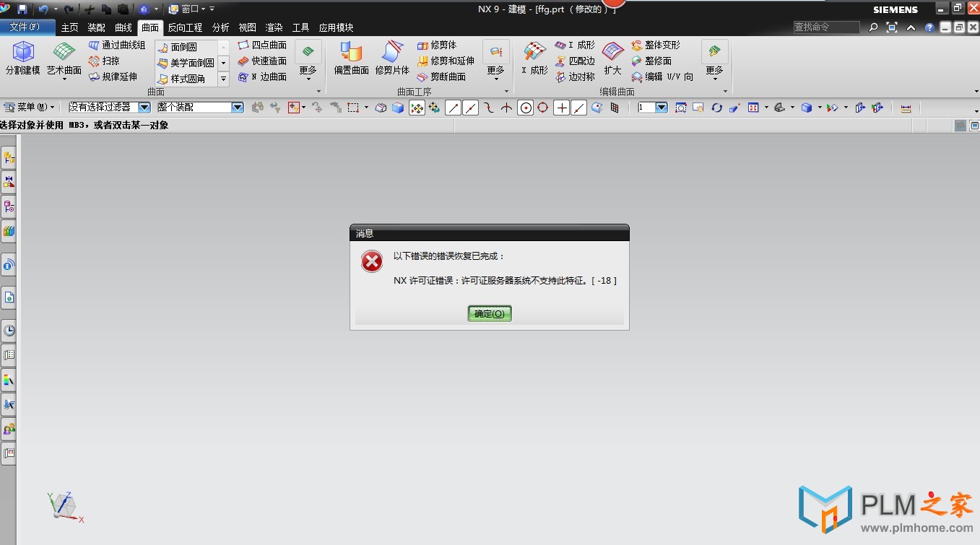The width and height of the screenshot is (980, 545).
Task: Undo the last action
Action: click(x=43, y=9)
